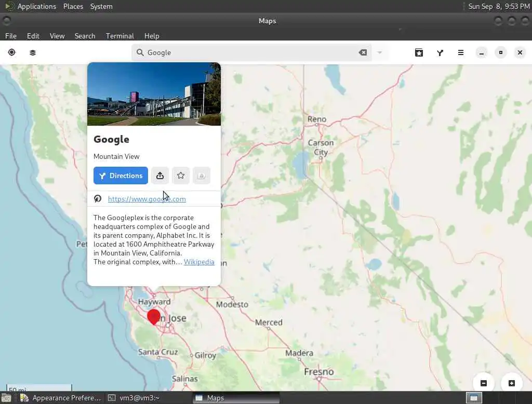532x404 pixels.
Task: Click the Mountain View subtitle text
Action: point(116,156)
